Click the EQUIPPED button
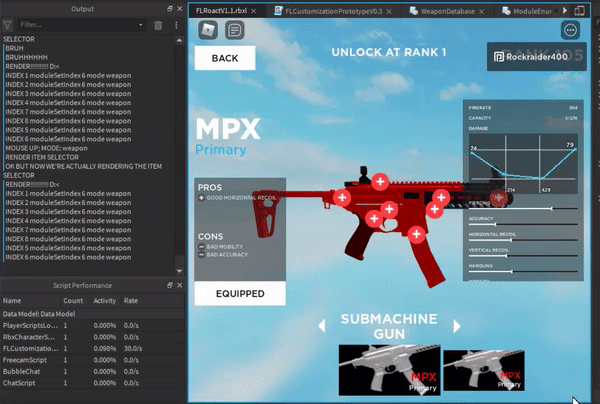 [x=240, y=293]
